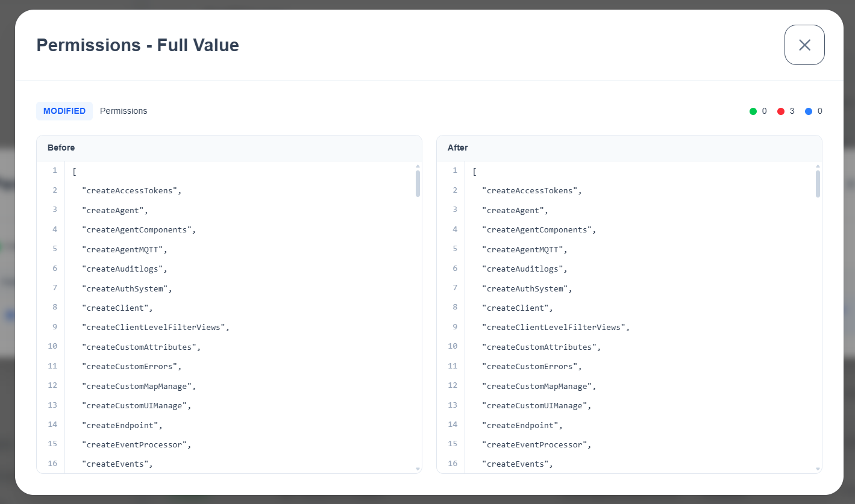Image resolution: width=855 pixels, height=504 pixels.
Task: Click the Before panel scroll-down arrow
Action: [418, 468]
